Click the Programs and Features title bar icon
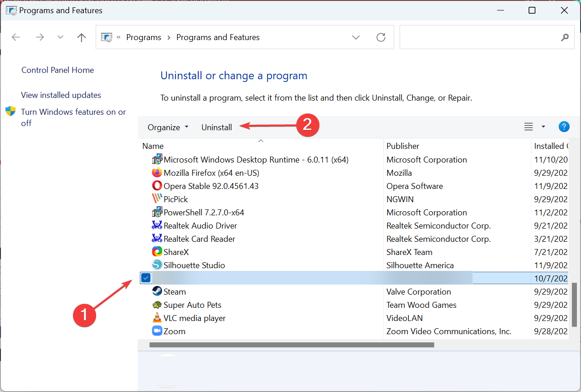Image resolution: width=581 pixels, height=392 pixels. (10, 10)
